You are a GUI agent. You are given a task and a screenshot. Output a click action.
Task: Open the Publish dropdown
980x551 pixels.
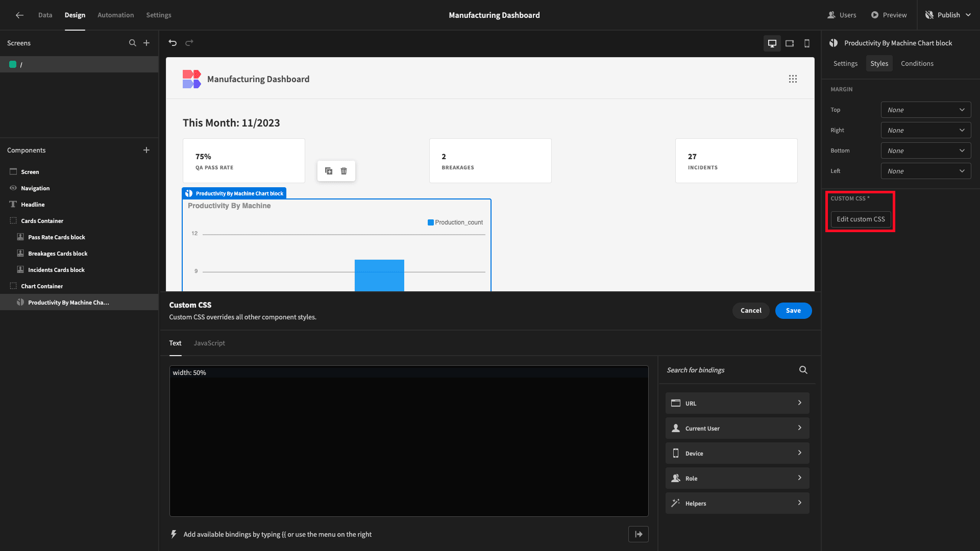click(948, 15)
